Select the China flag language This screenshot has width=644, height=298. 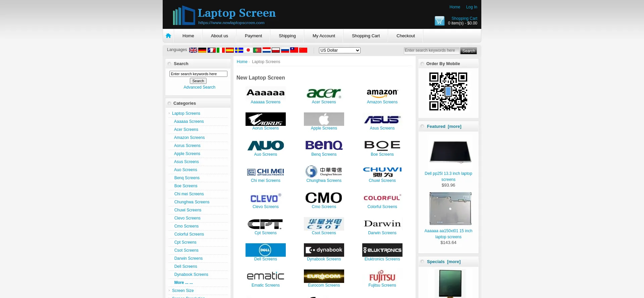click(303, 50)
